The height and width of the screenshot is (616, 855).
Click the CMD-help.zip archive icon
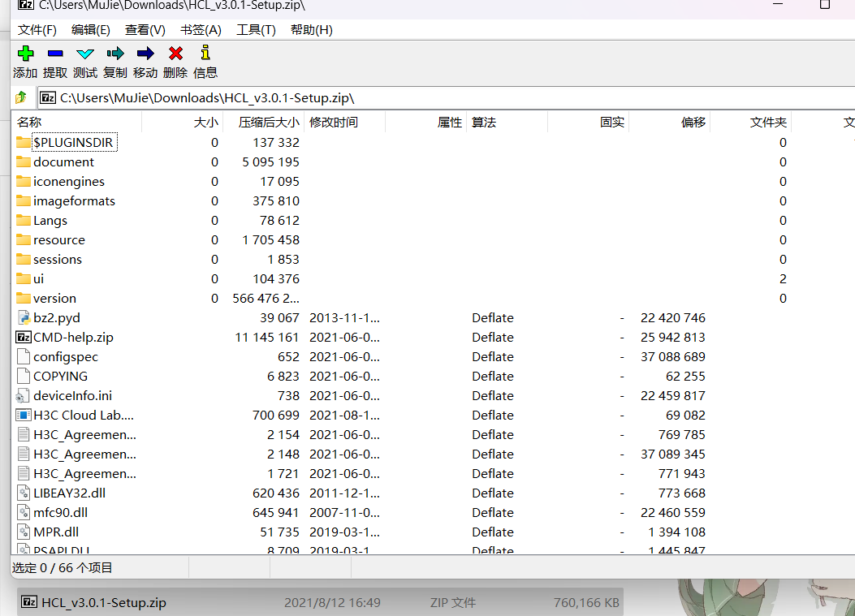coord(24,338)
